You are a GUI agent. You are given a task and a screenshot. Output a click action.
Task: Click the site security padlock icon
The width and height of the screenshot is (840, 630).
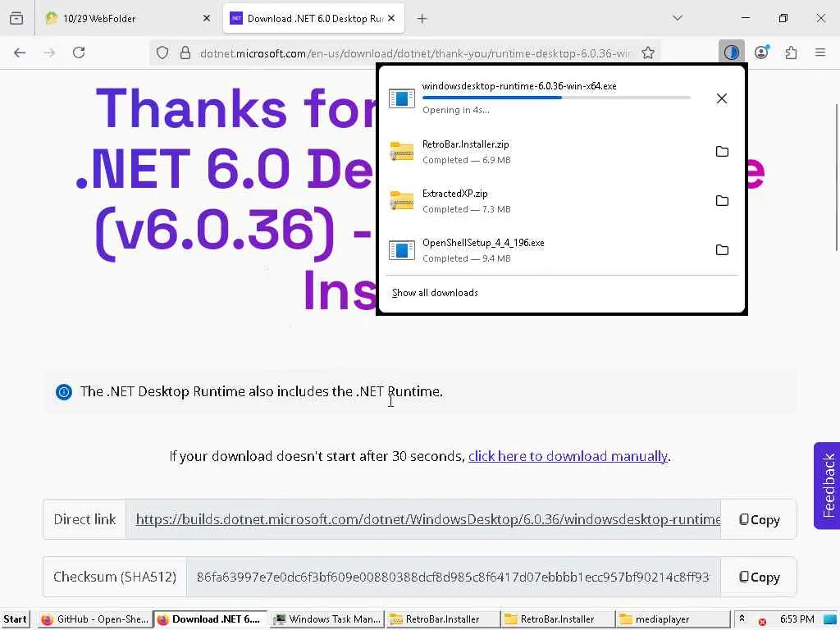click(185, 52)
